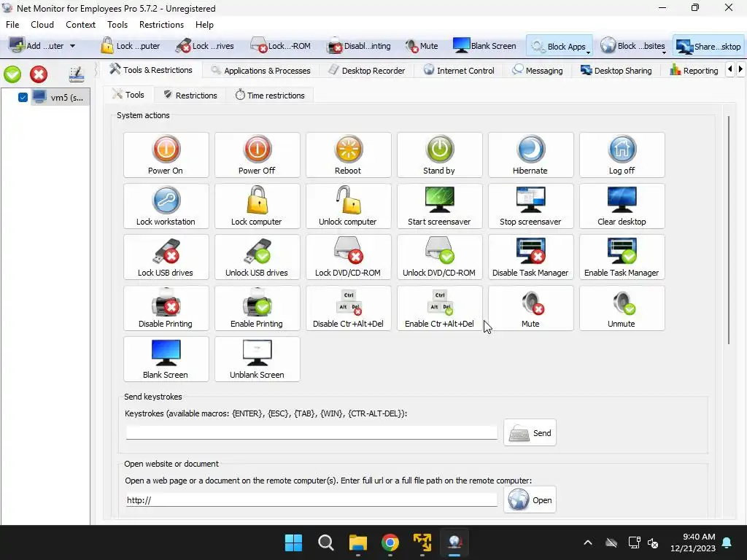Click the Send keystrokes button

click(x=530, y=433)
